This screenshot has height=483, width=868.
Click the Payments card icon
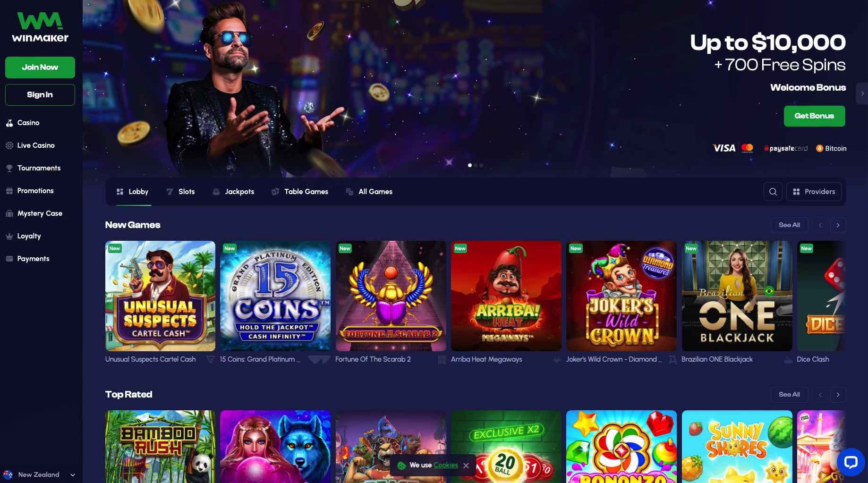pyautogui.click(x=9, y=259)
